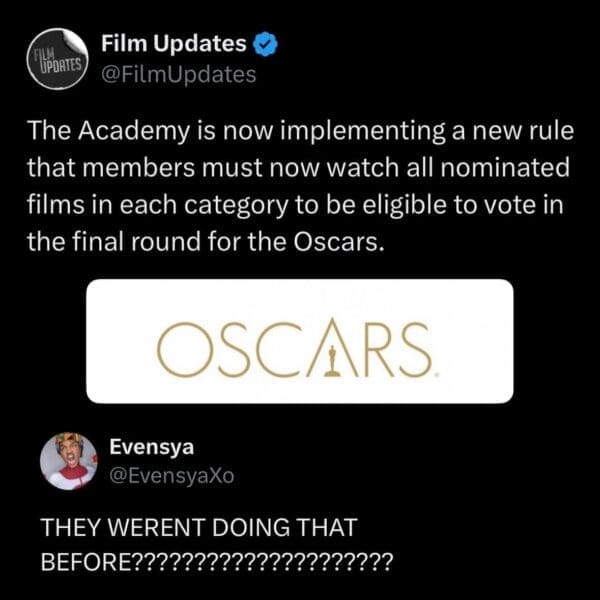Click the letter O of OSCARS logo
600x600 pixels.
pos(184,349)
